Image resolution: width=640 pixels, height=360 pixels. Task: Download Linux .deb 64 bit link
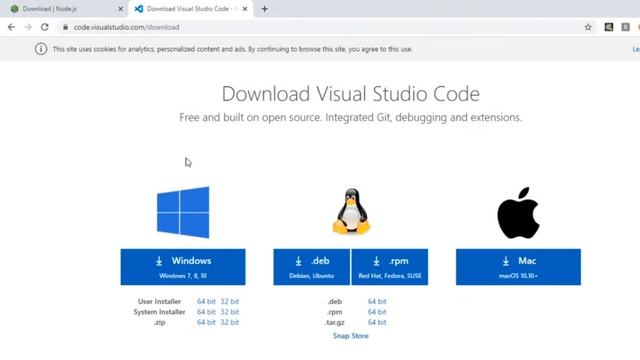[377, 301]
